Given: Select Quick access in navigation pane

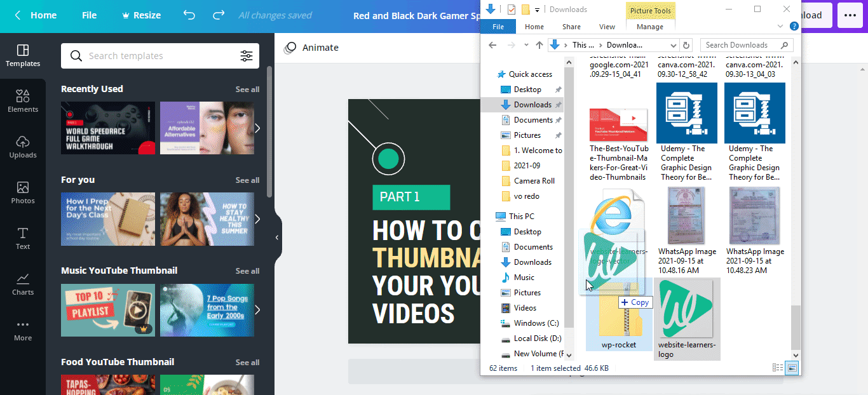Looking at the screenshot, I should [525, 74].
